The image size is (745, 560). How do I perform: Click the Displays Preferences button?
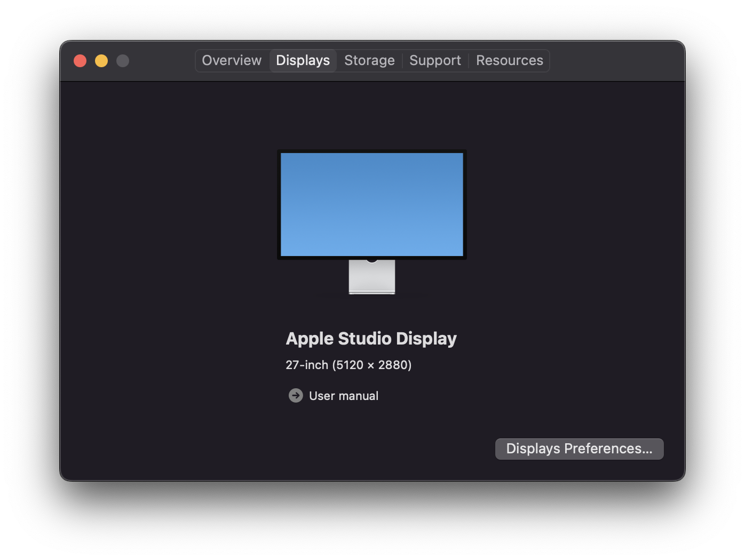click(x=579, y=449)
